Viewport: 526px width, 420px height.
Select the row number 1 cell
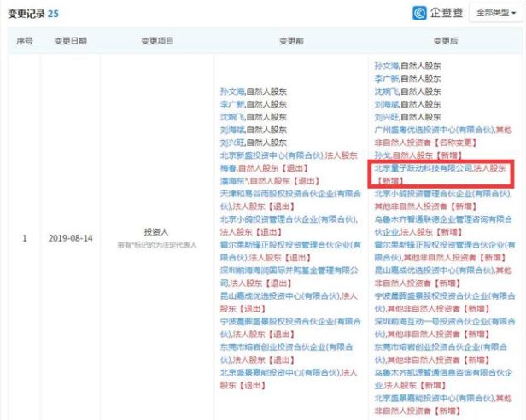click(25, 238)
